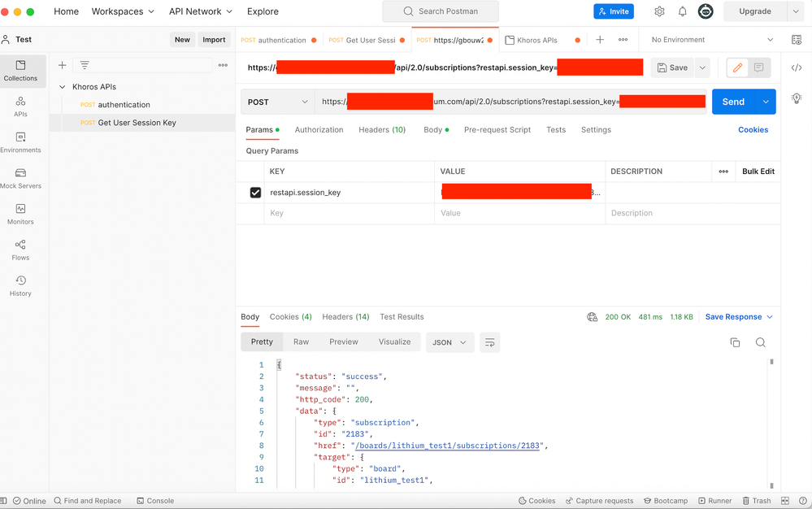Open the notifications bell icon
812x509 pixels.
(683, 11)
